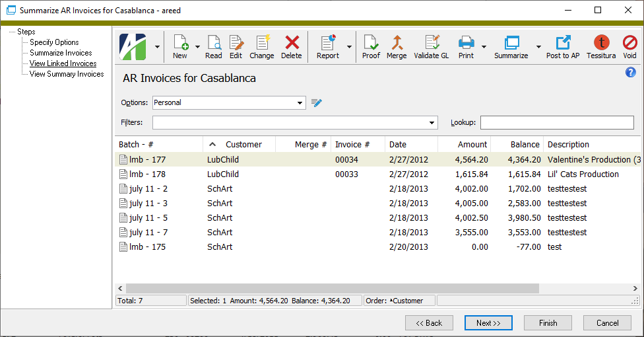This screenshot has width=644, height=337.
Task: Sort by Merge # column header
Action: point(303,145)
